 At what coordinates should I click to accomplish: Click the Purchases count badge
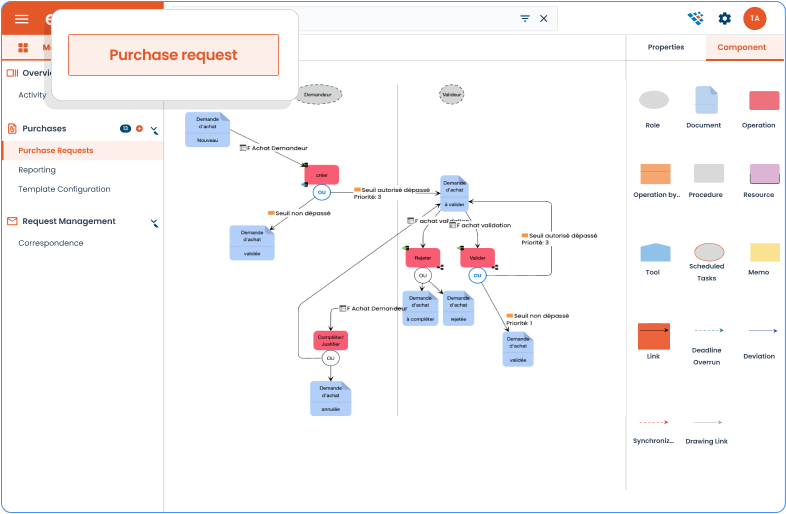125,129
